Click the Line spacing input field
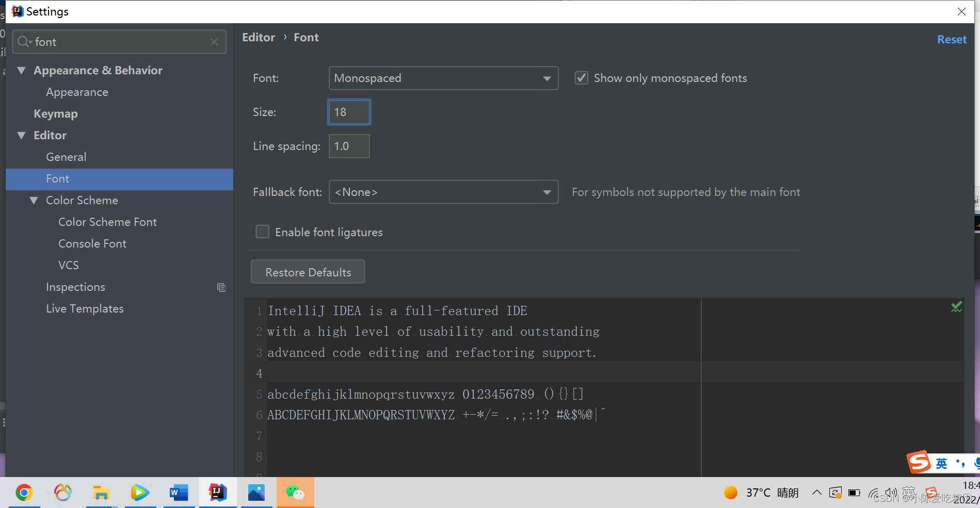 tap(349, 146)
